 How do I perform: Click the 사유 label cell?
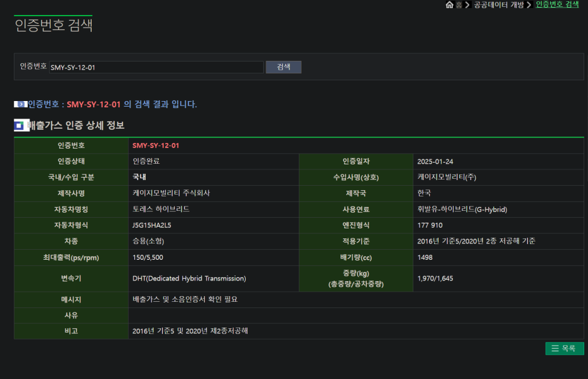point(71,316)
